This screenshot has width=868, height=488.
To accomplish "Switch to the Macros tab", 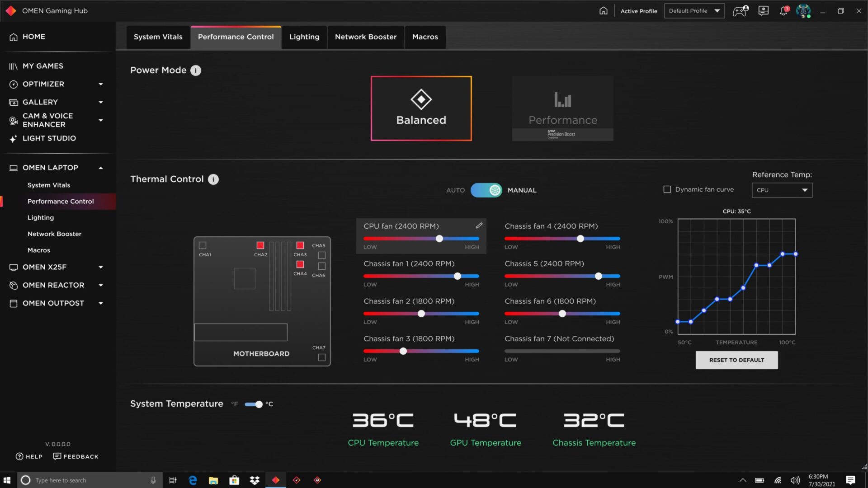I will 425,37.
